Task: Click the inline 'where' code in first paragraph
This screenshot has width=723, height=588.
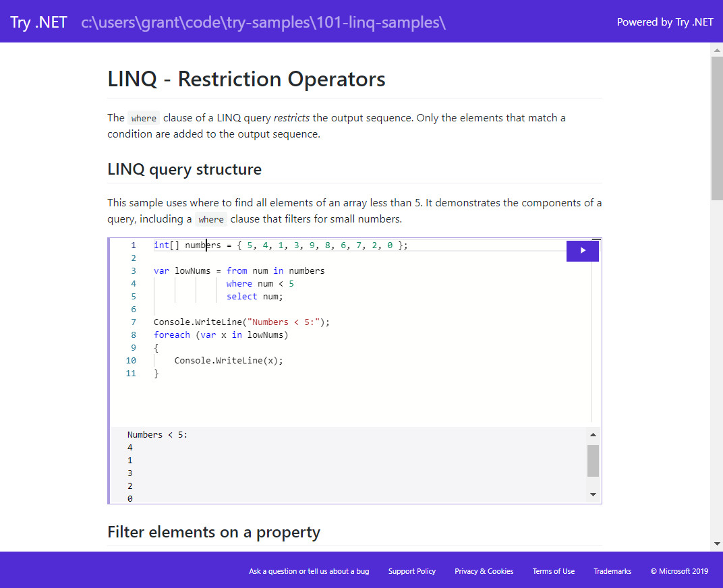Action: [144, 118]
